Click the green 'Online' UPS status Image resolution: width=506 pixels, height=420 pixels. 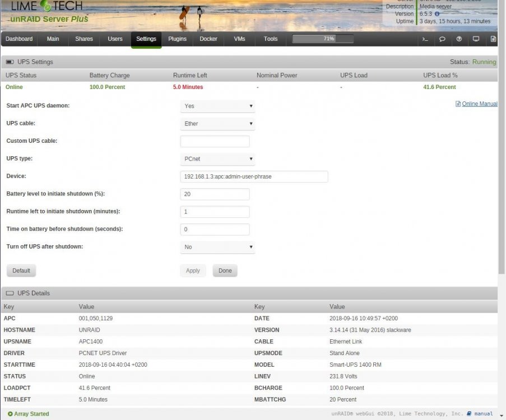(14, 87)
